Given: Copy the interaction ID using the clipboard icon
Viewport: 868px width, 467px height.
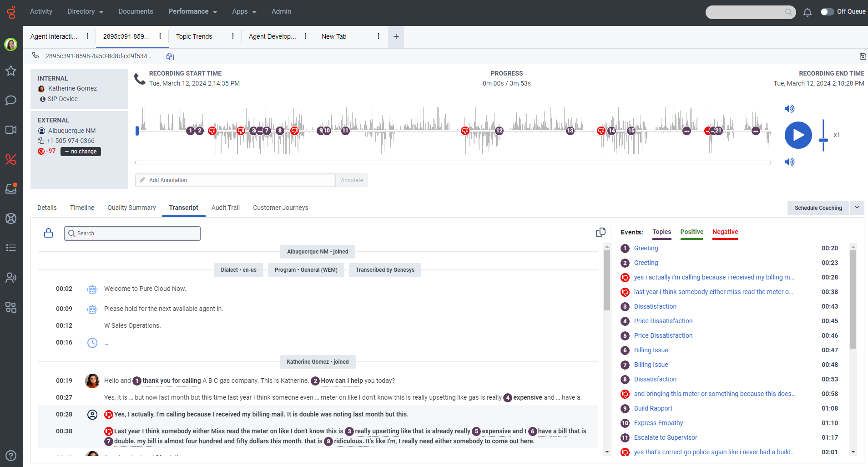Looking at the screenshot, I should pos(170,56).
